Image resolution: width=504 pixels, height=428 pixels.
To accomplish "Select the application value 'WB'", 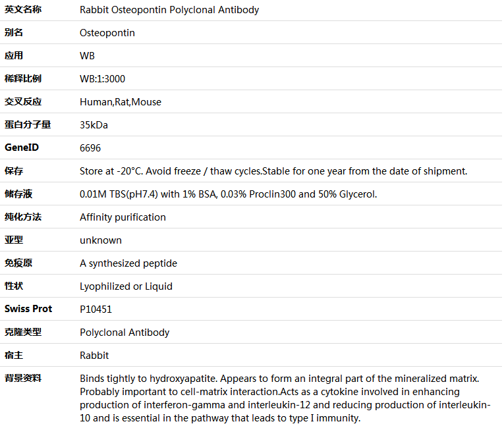I will click(x=87, y=56).
